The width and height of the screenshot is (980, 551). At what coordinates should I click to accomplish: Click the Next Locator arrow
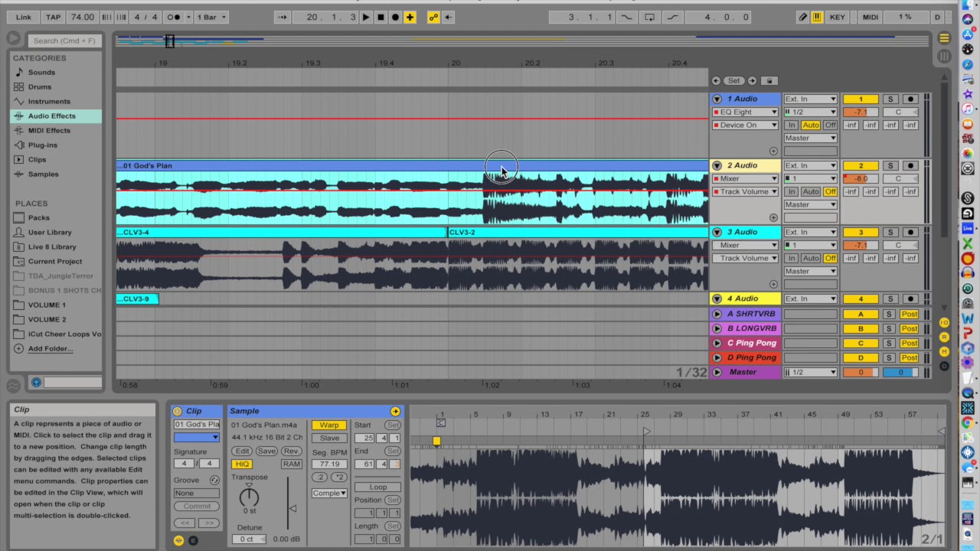[752, 80]
